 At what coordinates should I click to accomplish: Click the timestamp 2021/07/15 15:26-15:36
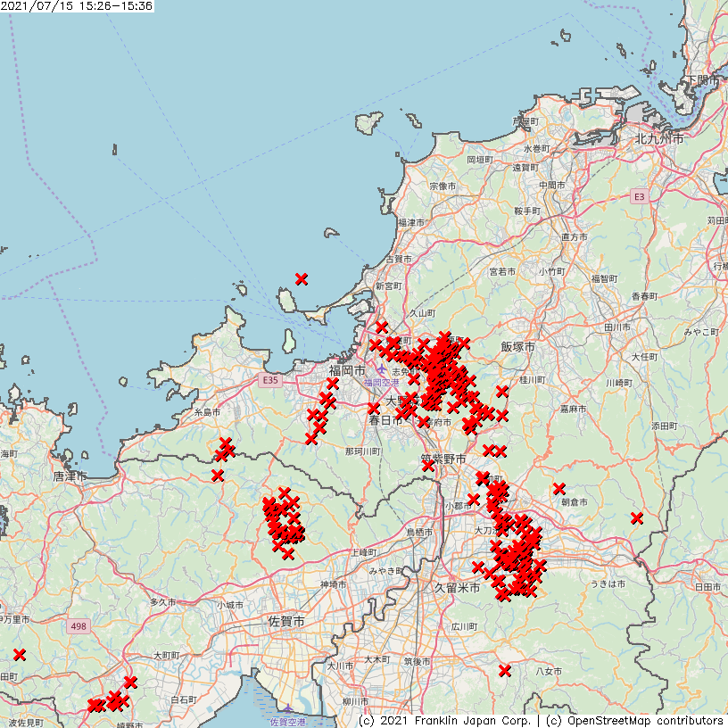pyautogui.click(x=77, y=6)
